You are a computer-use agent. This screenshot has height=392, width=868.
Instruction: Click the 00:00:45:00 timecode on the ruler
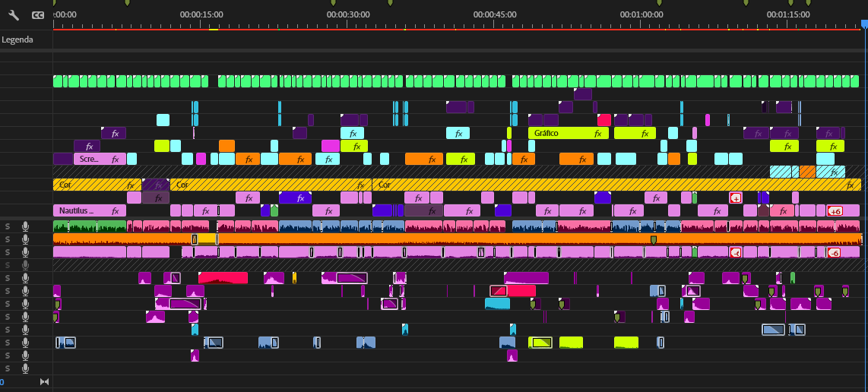495,15
